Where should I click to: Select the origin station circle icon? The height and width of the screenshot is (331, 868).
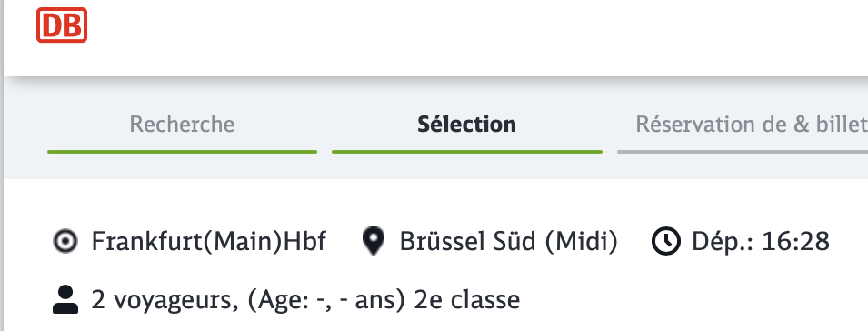tap(65, 242)
